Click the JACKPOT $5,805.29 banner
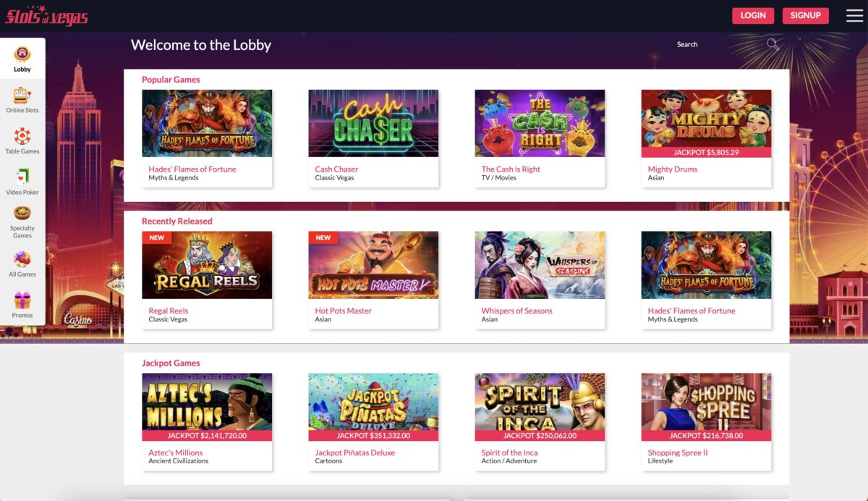The image size is (868, 501). point(706,153)
